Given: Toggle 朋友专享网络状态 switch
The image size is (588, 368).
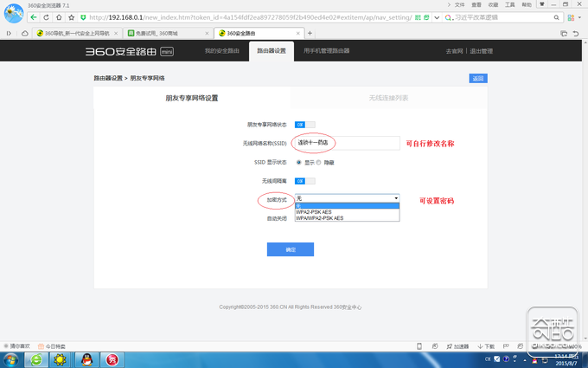Looking at the screenshot, I should (305, 125).
